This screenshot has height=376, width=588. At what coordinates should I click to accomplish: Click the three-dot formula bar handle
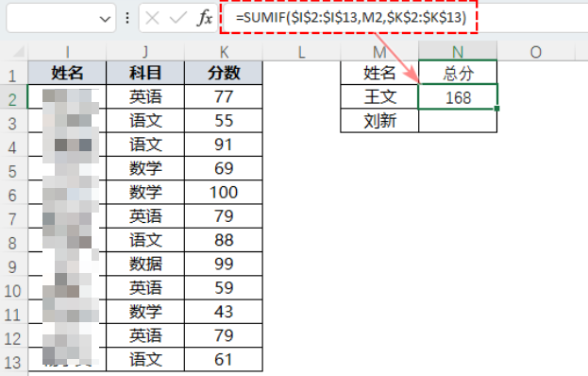coord(127,18)
